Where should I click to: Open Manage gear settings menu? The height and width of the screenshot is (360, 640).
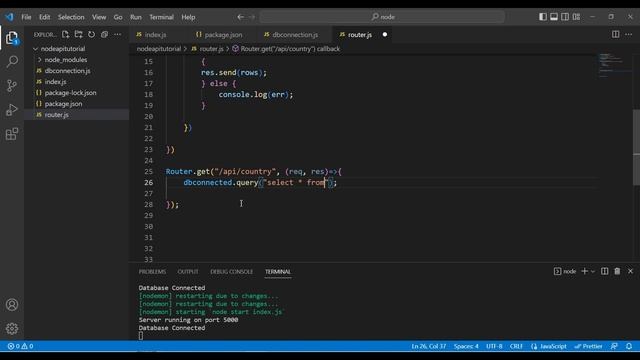[12, 328]
